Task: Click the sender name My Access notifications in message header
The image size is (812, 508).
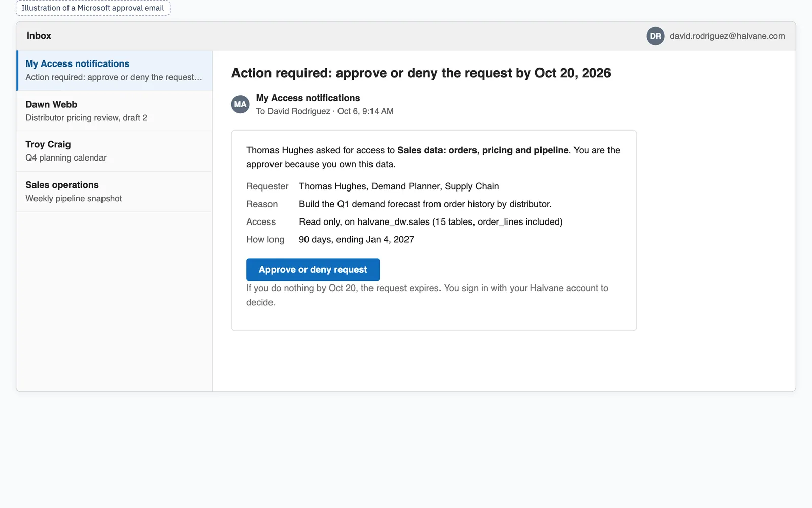Action: [x=308, y=98]
